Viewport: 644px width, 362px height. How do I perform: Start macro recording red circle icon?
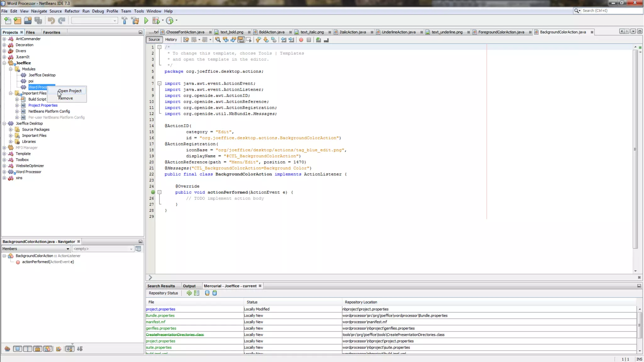[x=301, y=40]
